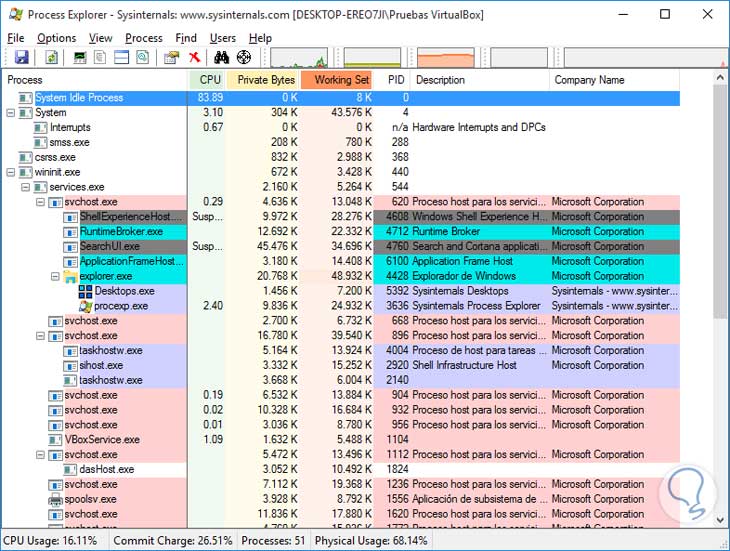730x551 pixels.
Task: Click the Save toolbar icon
Action: click(x=21, y=57)
